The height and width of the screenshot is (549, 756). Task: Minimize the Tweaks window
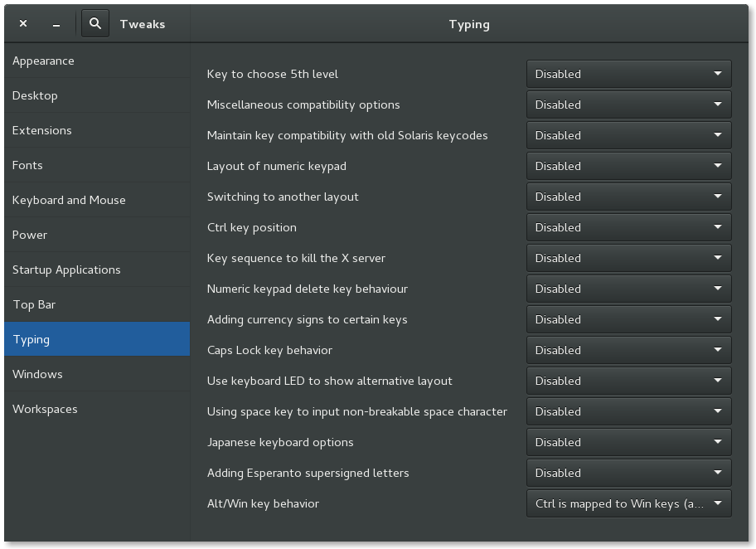[x=56, y=24]
